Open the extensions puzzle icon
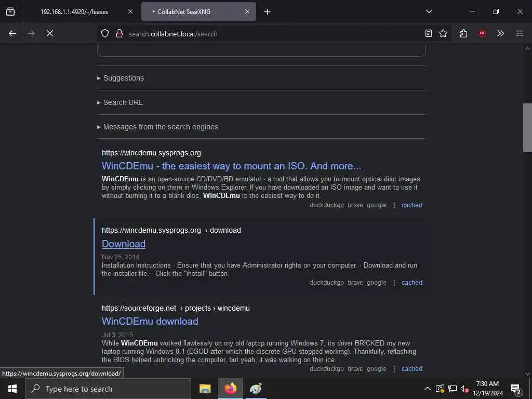 [x=463, y=33]
